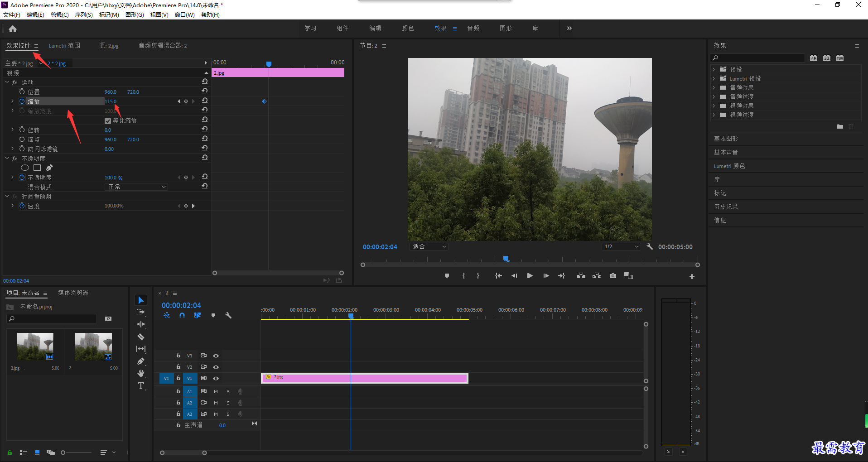
Task: Open the button editor plus icon
Action: click(692, 276)
